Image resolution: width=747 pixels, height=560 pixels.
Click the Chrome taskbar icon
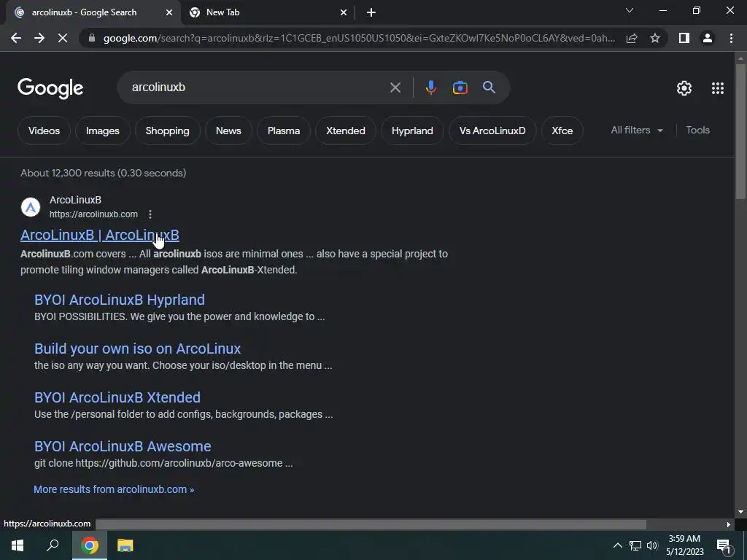[90, 545]
